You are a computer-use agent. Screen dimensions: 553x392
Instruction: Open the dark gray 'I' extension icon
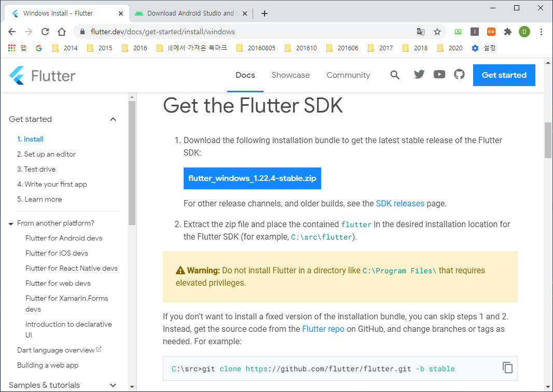[474, 32]
